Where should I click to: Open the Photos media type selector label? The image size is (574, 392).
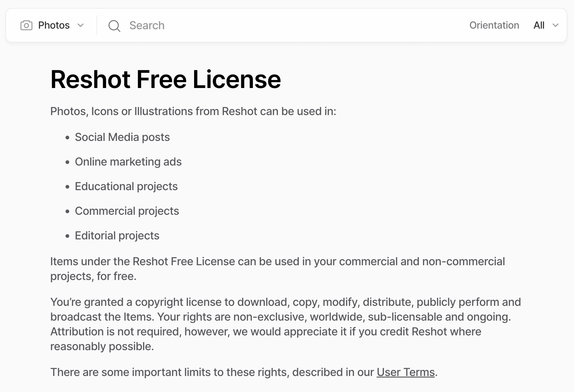pos(54,25)
